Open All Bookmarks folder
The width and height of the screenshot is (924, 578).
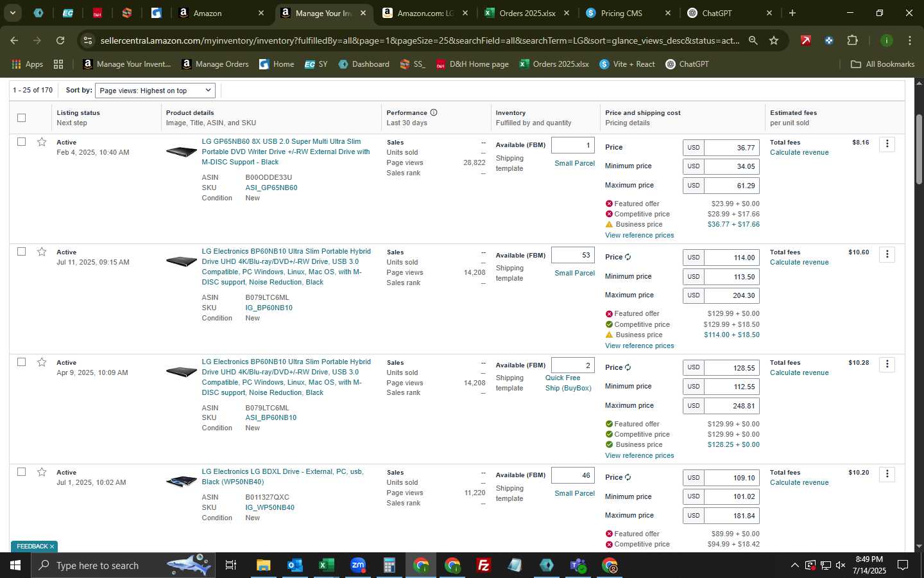pos(882,64)
